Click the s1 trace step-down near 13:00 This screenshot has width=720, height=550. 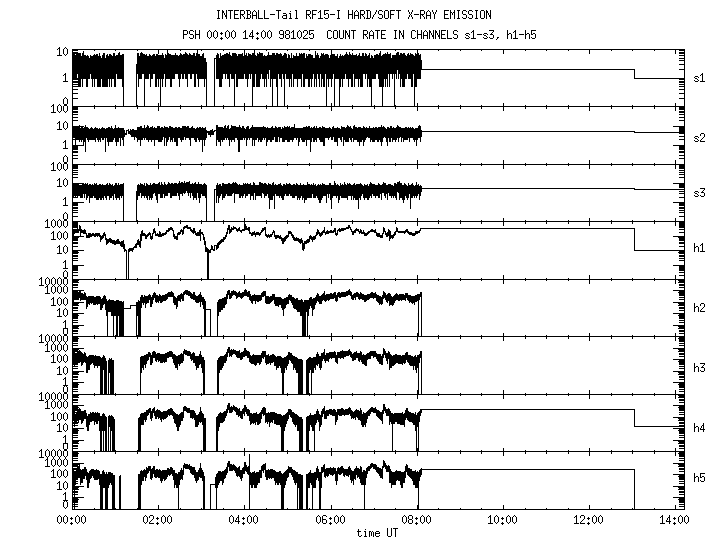pos(634,74)
